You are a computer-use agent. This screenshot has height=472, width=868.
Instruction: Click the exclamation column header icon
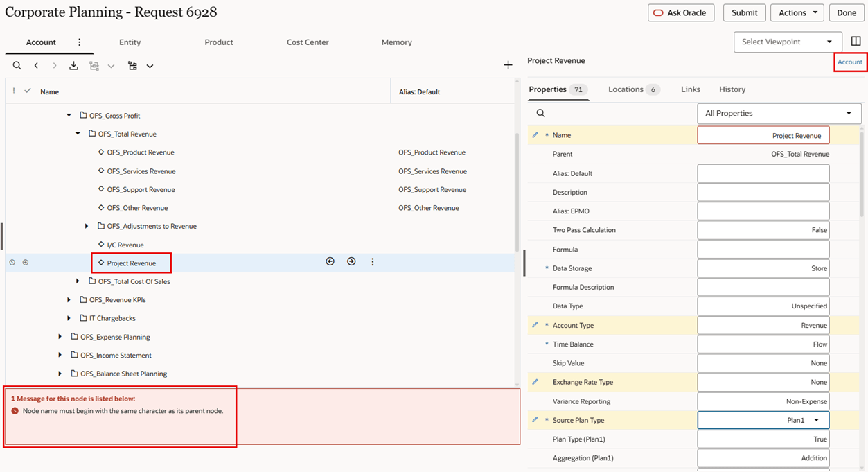point(14,91)
